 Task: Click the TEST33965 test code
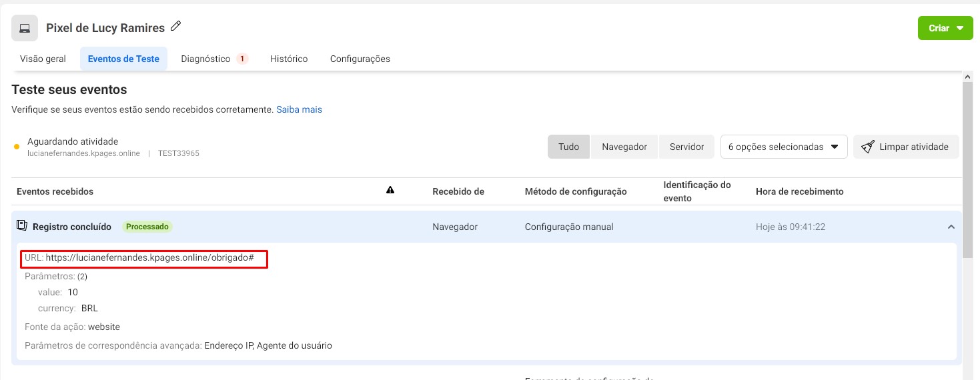179,153
